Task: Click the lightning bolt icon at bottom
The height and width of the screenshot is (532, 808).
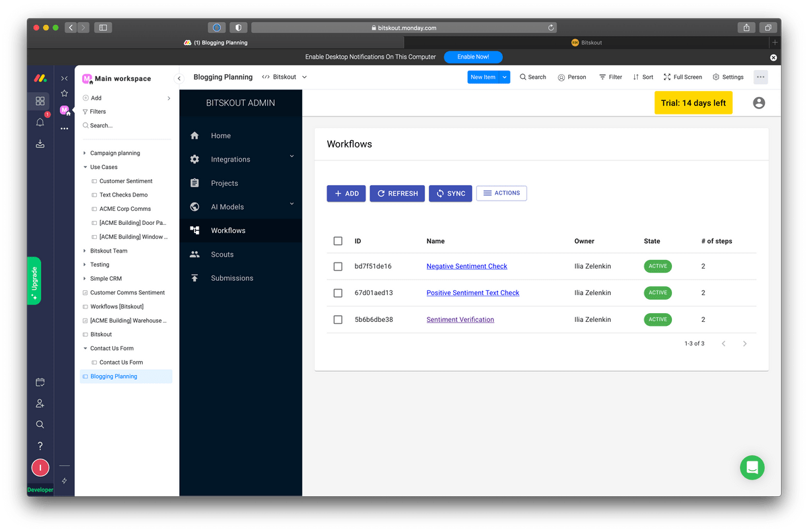Action: pyautogui.click(x=65, y=481)
